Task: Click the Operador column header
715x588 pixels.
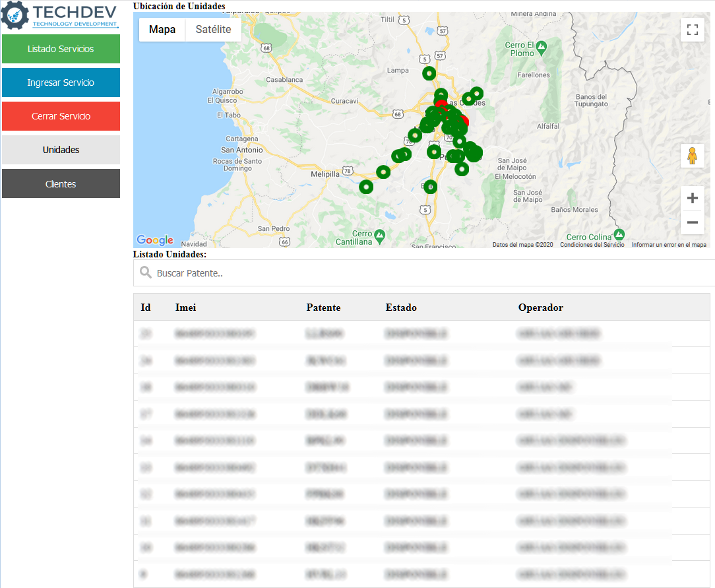Action: 540,308
